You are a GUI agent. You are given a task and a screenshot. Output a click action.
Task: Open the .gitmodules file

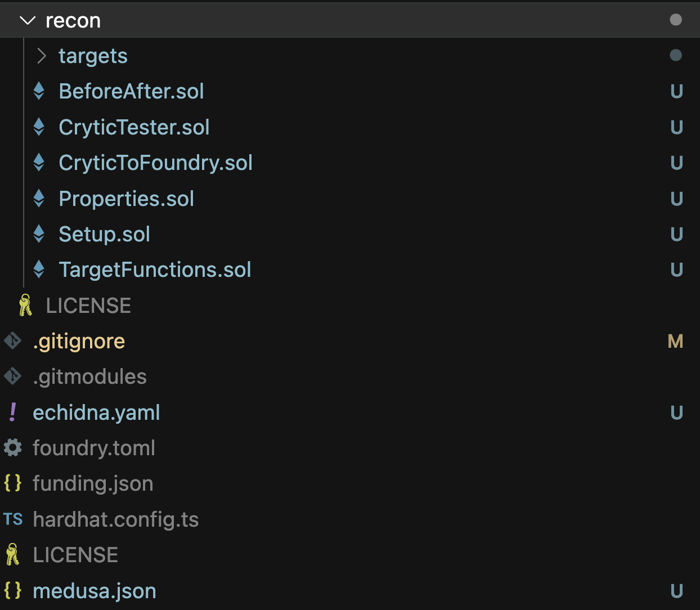[x=89, y=376]
